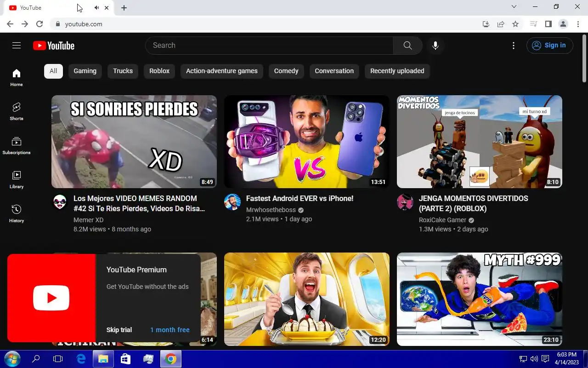Open the Chrome three-dot menu

[x=577, y=24]
